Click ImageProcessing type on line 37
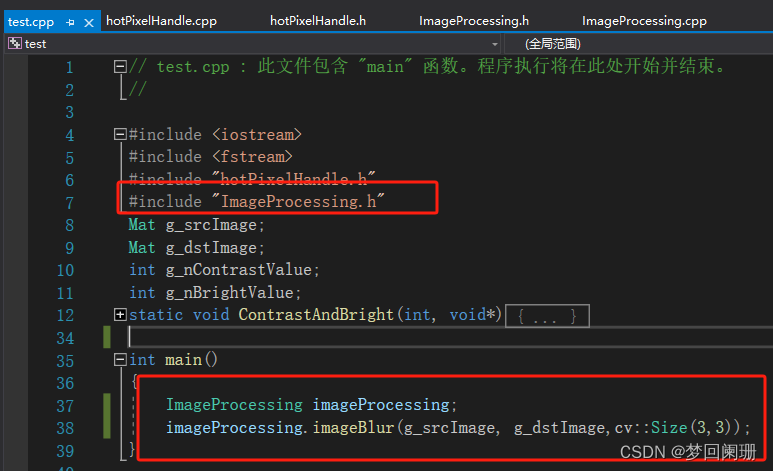The width and height of the screenshot is (773, 471). (x=234, y=405)
